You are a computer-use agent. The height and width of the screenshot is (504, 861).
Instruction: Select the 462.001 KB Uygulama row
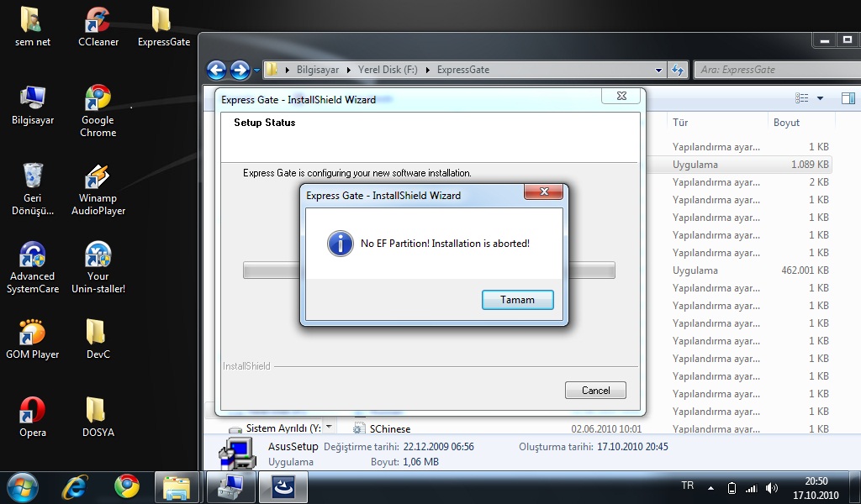pyautogui.click(x=750, y=270)
